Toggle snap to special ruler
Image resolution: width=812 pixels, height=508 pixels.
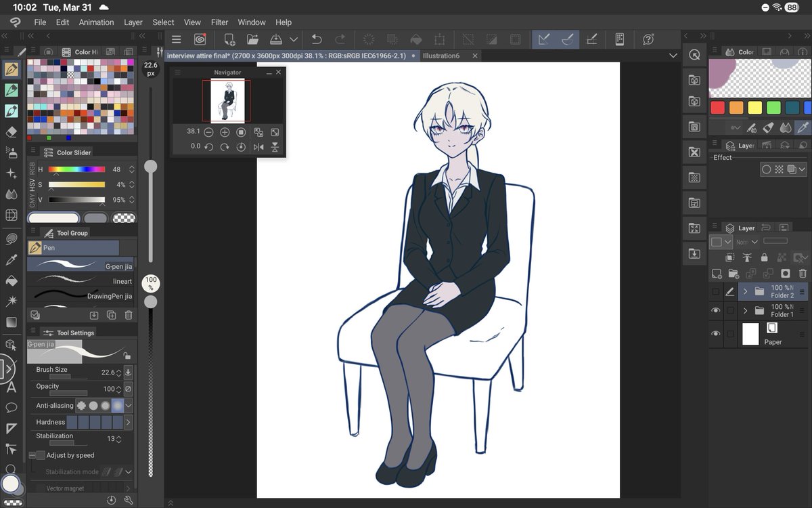pyautogui.click(x=568, y=39)
